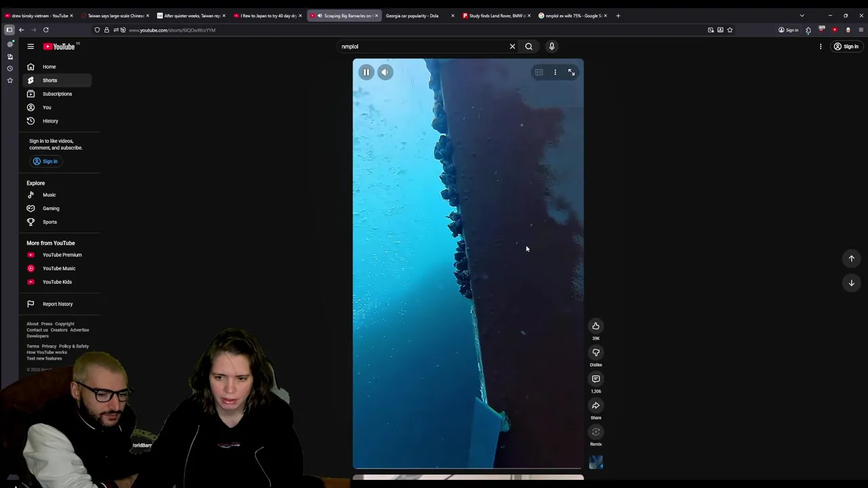Open Music under Explore
The image size is (868, 488).
pos(57,195)
